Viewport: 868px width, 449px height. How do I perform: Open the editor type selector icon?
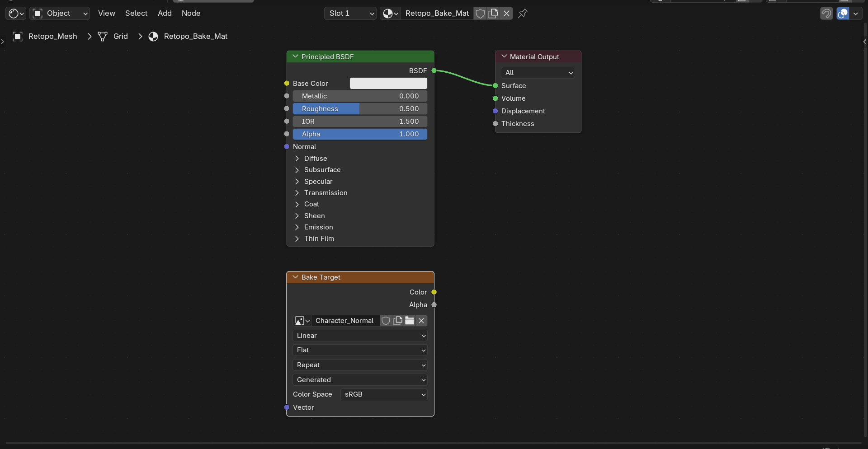(x=16, y=14)
